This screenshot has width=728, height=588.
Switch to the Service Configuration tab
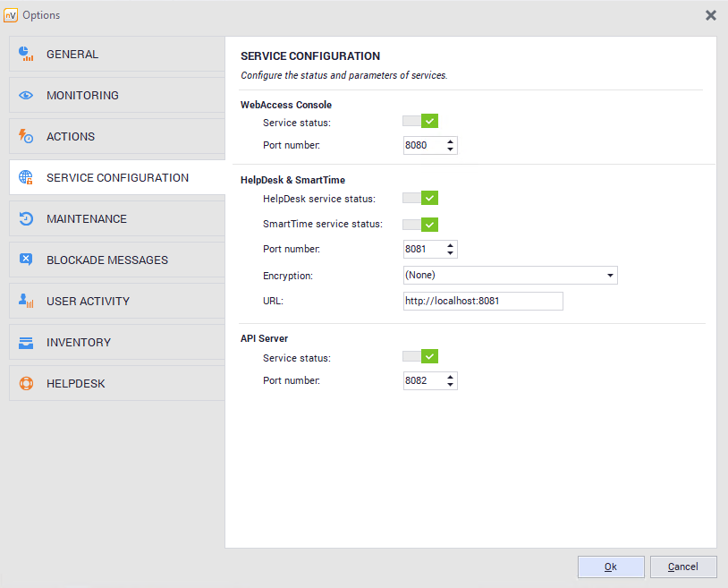(117, 178)
